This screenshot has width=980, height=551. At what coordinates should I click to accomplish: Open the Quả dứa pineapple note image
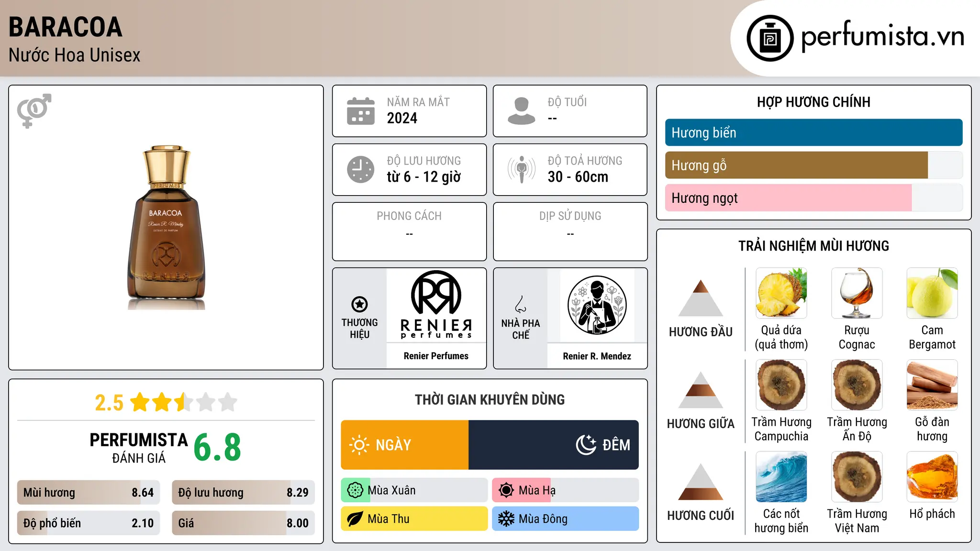click(781, 293)
